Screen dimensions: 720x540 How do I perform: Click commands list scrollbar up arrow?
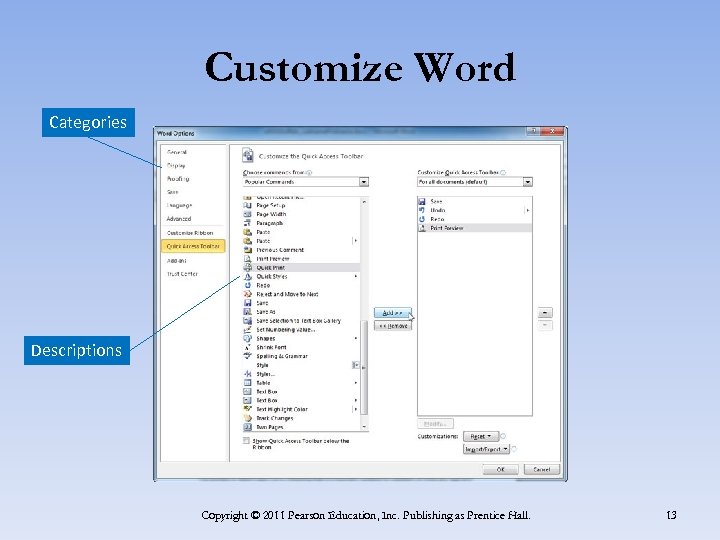pyautogui.click(x=364, y=202)
